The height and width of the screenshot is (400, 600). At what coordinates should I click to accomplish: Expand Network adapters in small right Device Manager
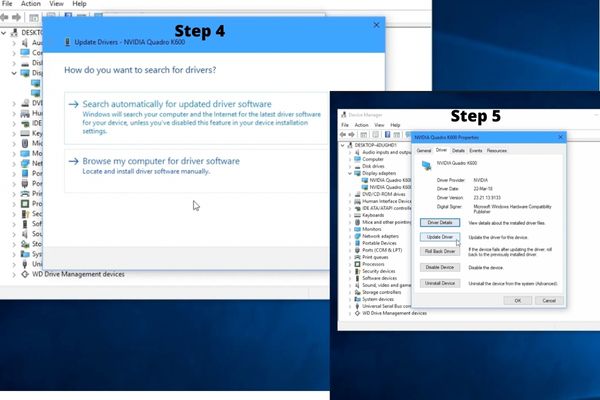pyautogui.click(x=350, y=236)
